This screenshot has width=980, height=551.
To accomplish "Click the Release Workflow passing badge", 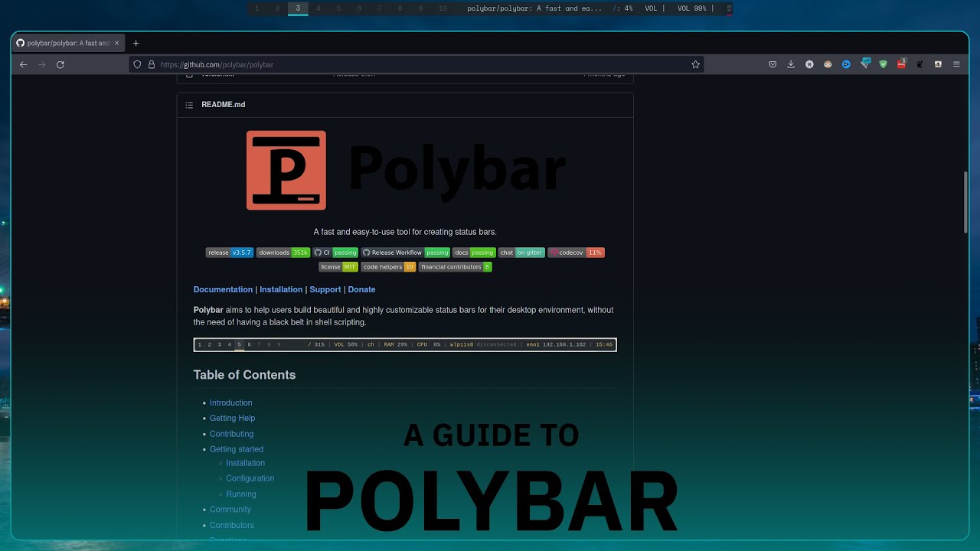I will click(405, 253).
